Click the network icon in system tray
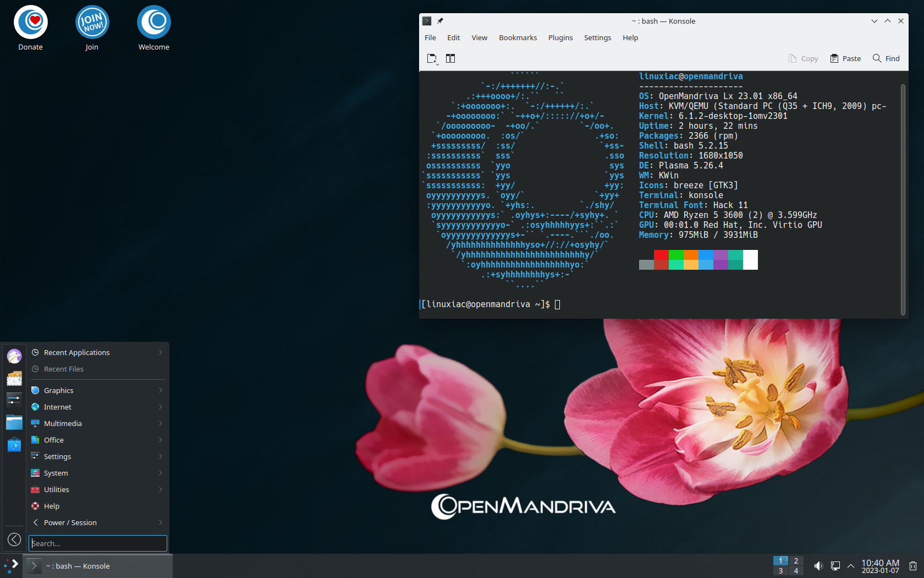This screenshot has width=924, height=578. point(835,566)
